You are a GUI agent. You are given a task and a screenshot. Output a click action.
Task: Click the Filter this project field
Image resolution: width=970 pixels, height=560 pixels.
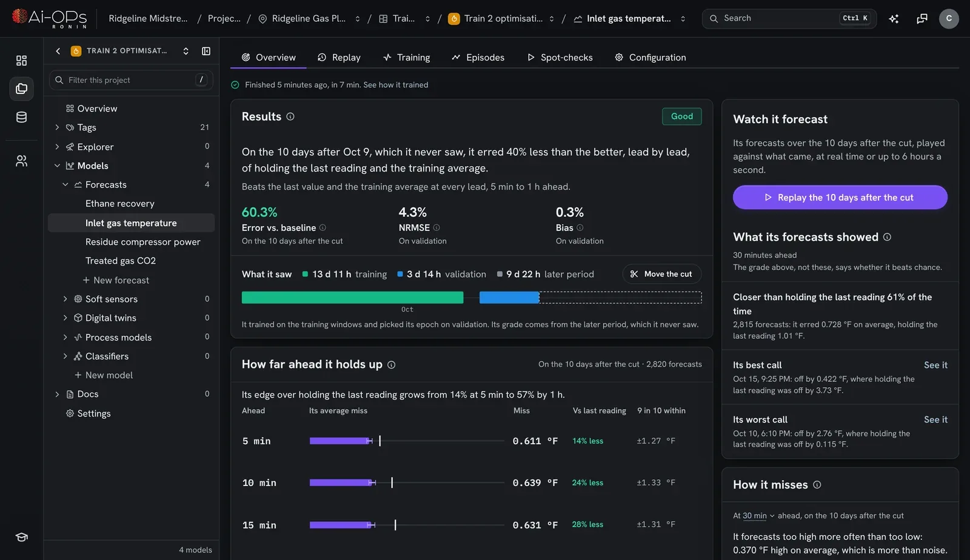pos(131,80)
